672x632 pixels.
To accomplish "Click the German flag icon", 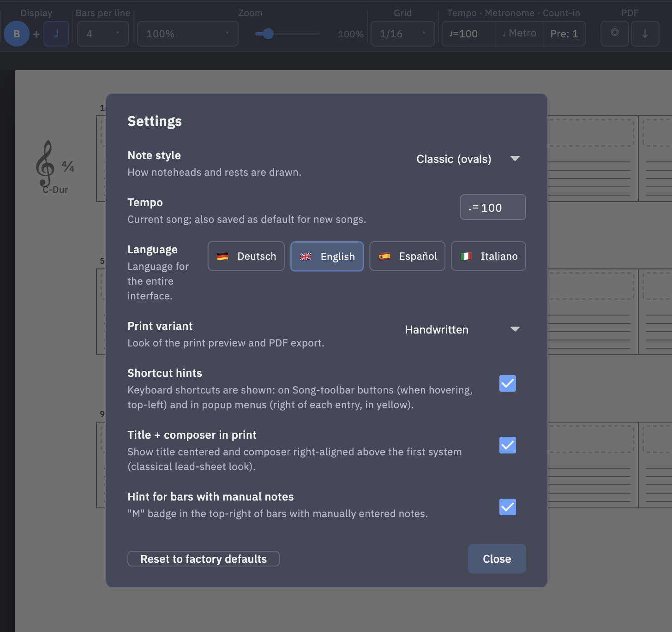I will [x=222, y=256].
